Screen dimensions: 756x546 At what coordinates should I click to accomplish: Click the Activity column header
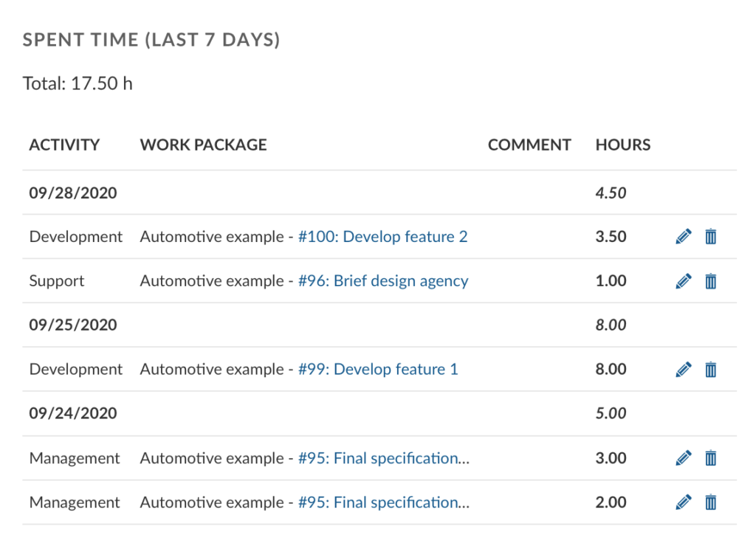coord(64,145)
